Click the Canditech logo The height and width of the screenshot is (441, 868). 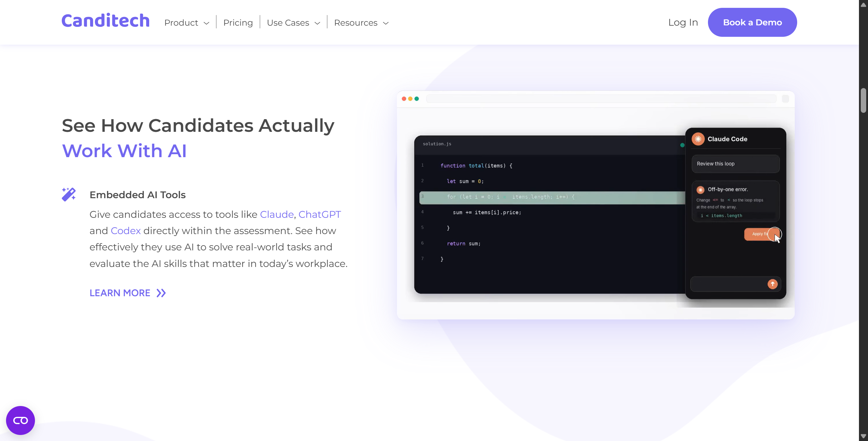105,21
